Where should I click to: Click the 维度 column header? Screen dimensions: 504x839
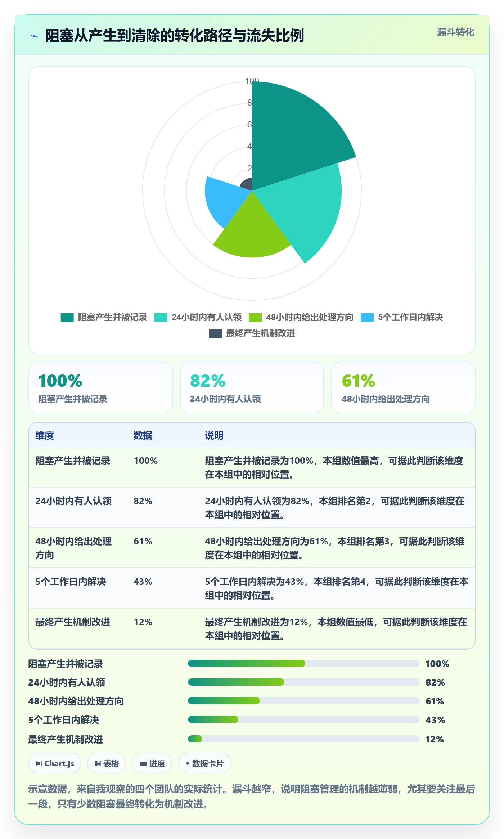[45, 435]
